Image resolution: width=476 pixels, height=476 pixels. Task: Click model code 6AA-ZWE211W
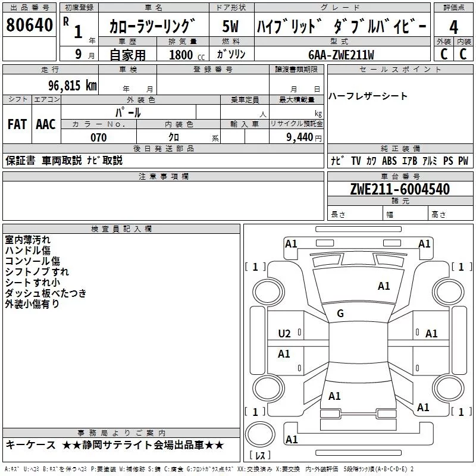(341, 55)
